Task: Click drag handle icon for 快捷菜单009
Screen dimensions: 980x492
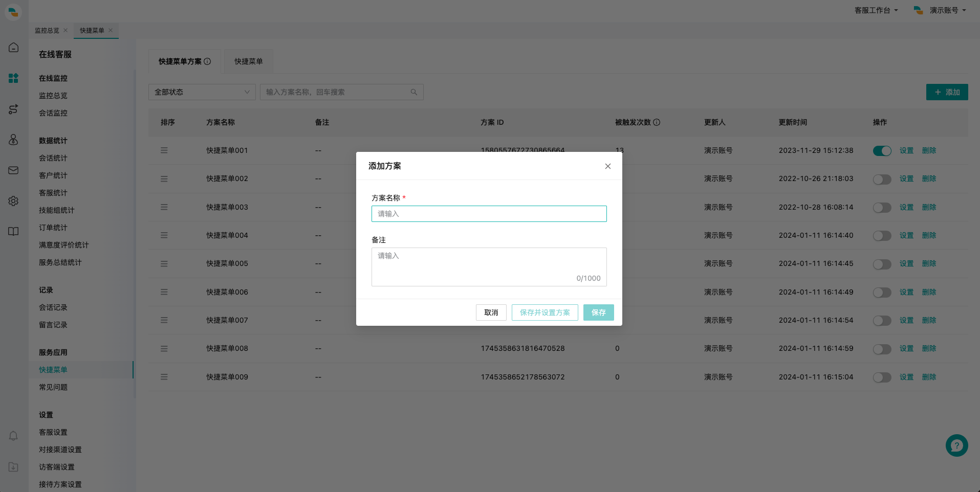Action: coord(164,377)
